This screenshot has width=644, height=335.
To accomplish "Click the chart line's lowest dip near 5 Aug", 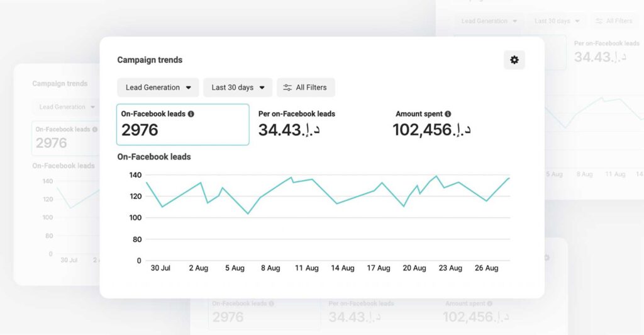I will (x=248, y=213).
